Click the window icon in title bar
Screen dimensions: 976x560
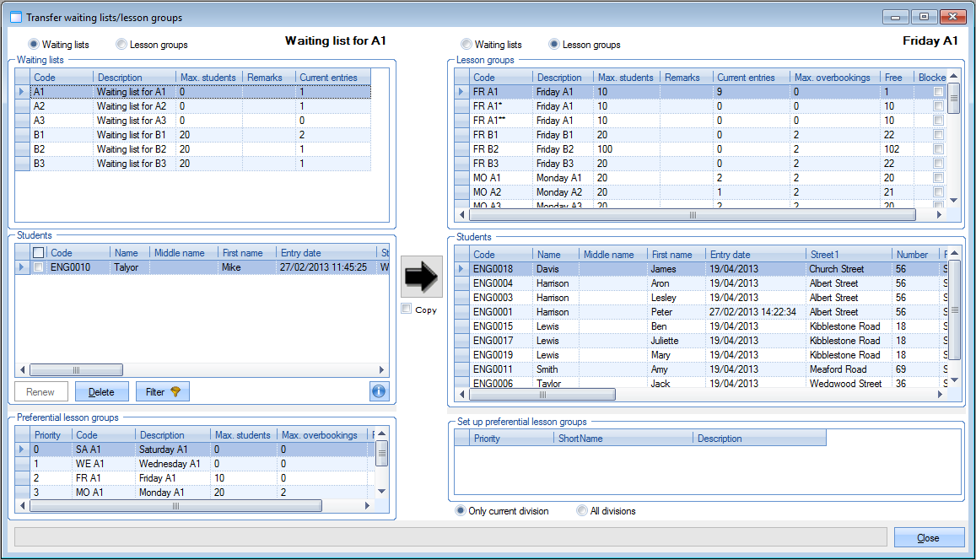(x=15, y=17)
